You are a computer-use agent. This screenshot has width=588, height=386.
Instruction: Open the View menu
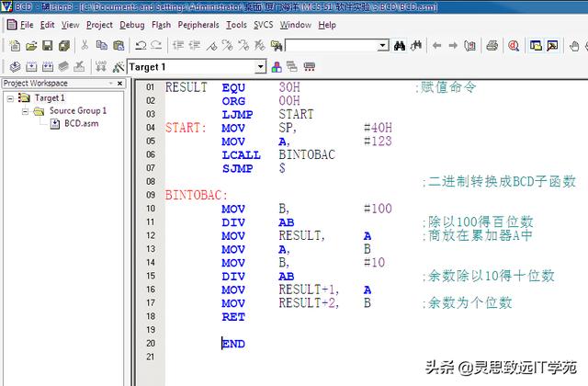pyautogui.click(x=71, y=25)
